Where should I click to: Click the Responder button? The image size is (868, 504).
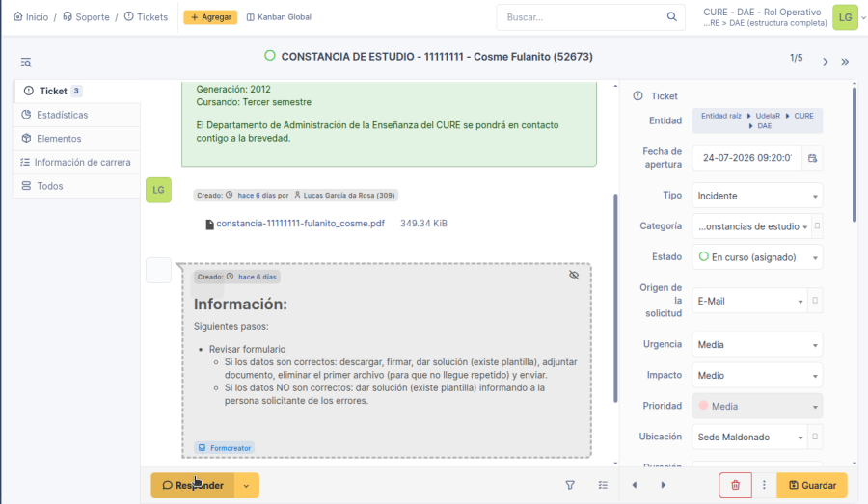click(x=193, y=485)
